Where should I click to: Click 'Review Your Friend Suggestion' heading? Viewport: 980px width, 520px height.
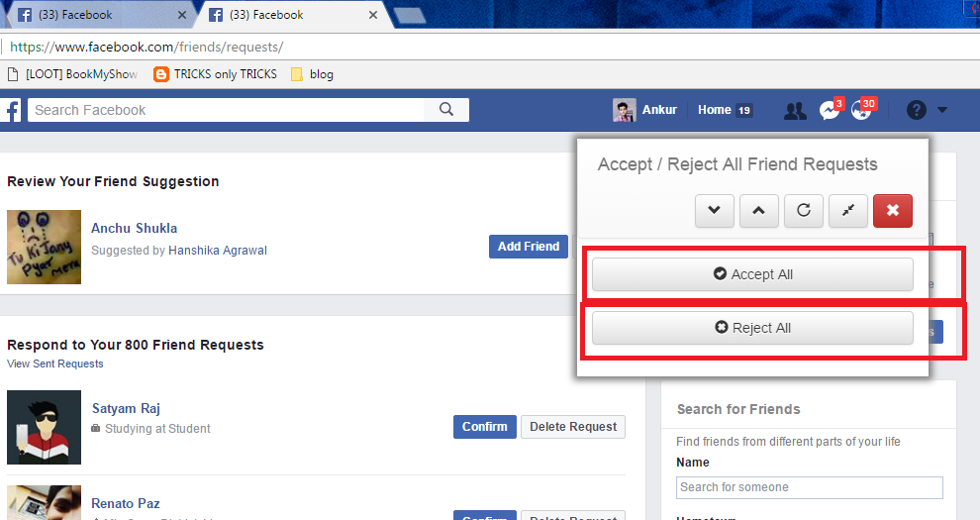click(113, 182)
